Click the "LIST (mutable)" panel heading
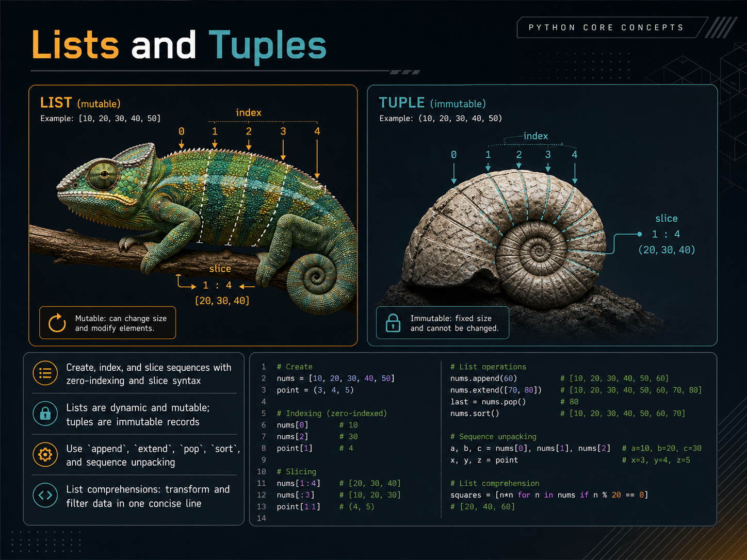 pos(80,103)
